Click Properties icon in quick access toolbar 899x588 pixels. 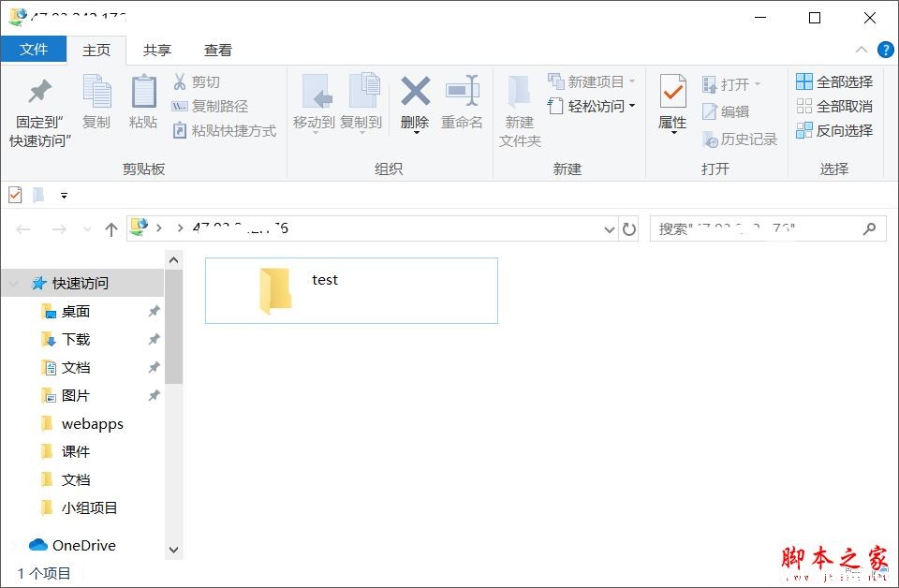tap(16, 196)
